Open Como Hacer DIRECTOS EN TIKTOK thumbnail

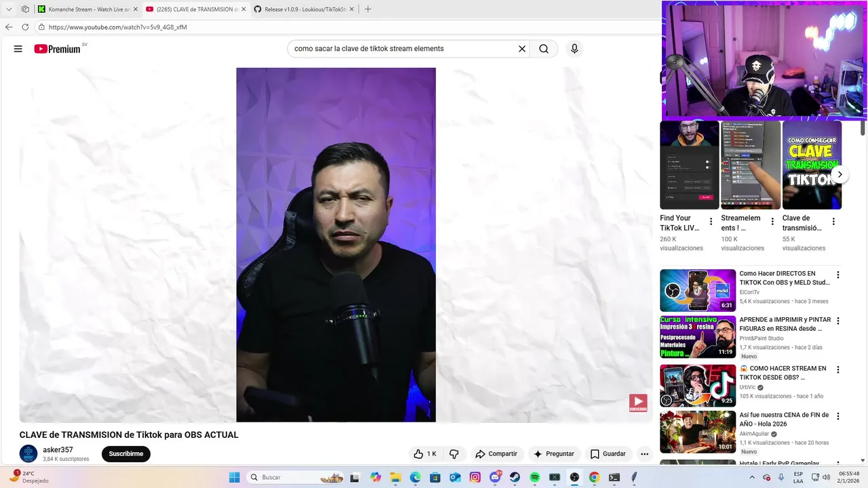tap(698, 290)
